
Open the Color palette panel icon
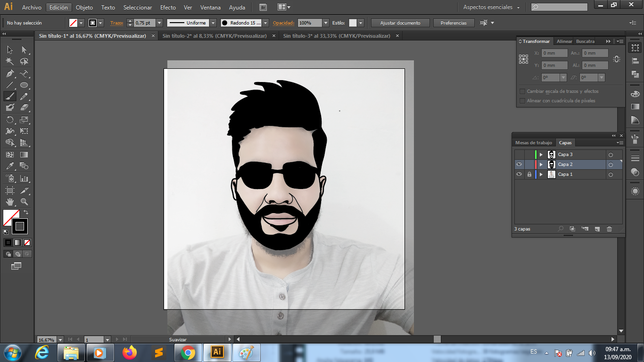click(635, 94)
